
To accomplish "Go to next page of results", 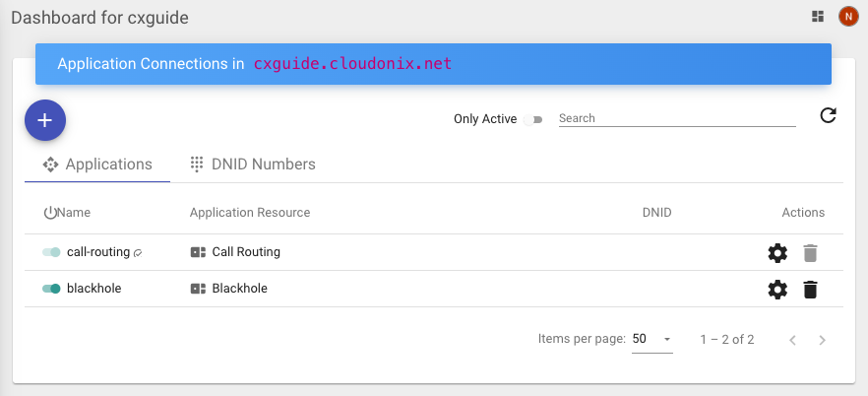I will [x=823, y=340].
